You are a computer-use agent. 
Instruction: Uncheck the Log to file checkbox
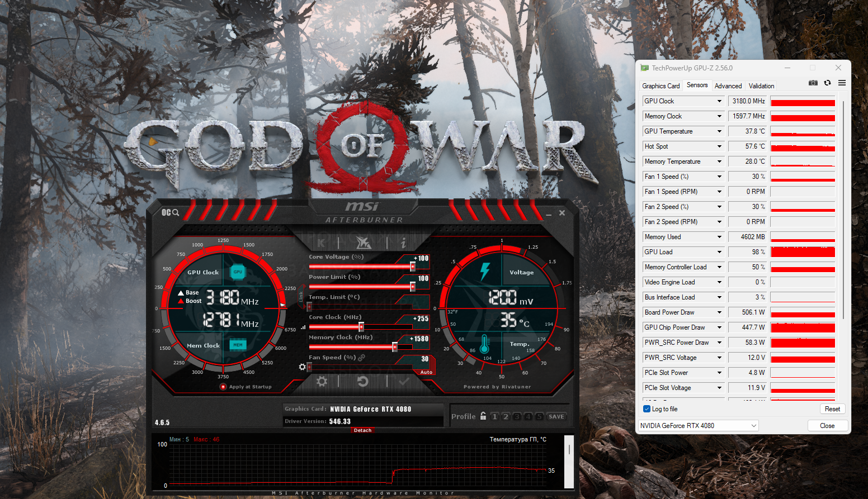(647, 409)
